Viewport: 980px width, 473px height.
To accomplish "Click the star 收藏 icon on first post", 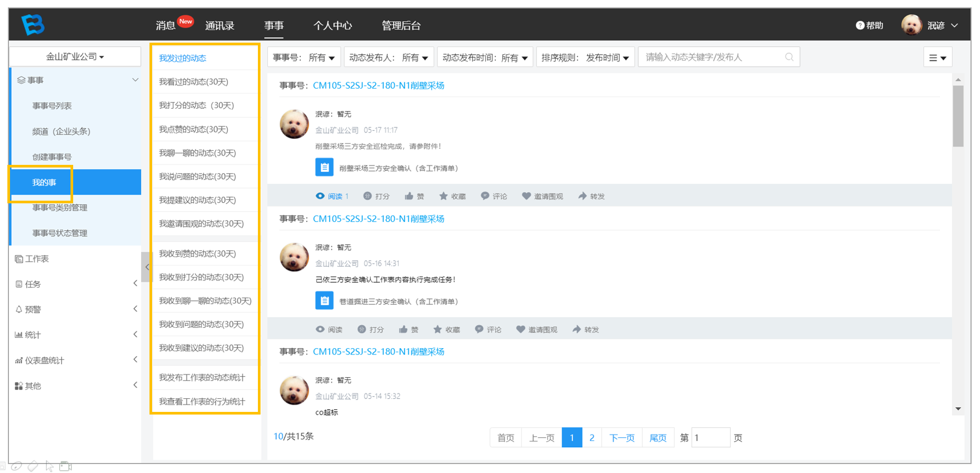I will pyautogui.click(x=443, y=196).
